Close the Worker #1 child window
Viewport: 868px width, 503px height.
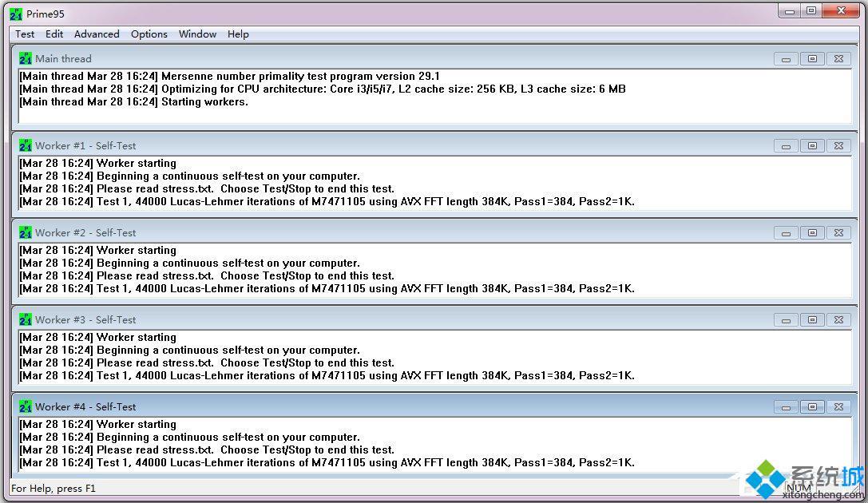838,145
